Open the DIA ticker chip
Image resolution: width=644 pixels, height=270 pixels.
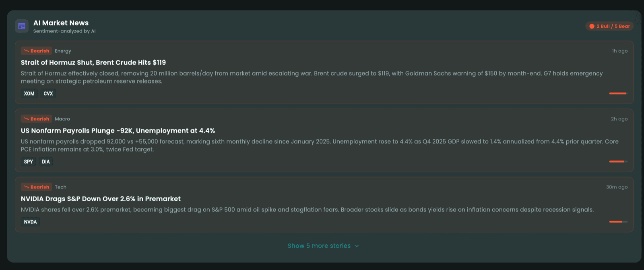[x=46, y=162]
